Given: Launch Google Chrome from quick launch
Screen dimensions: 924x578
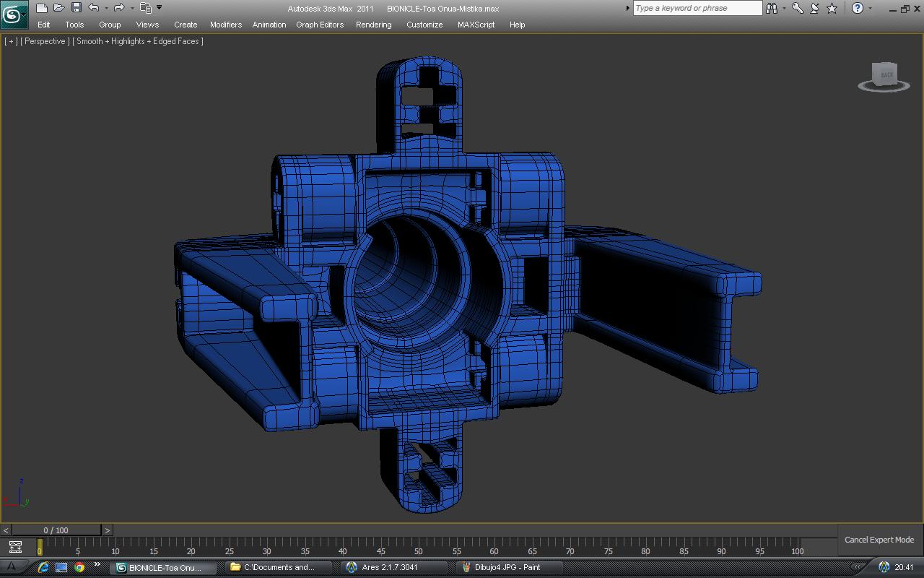Looking at the screenshot, I should (79, 567).
